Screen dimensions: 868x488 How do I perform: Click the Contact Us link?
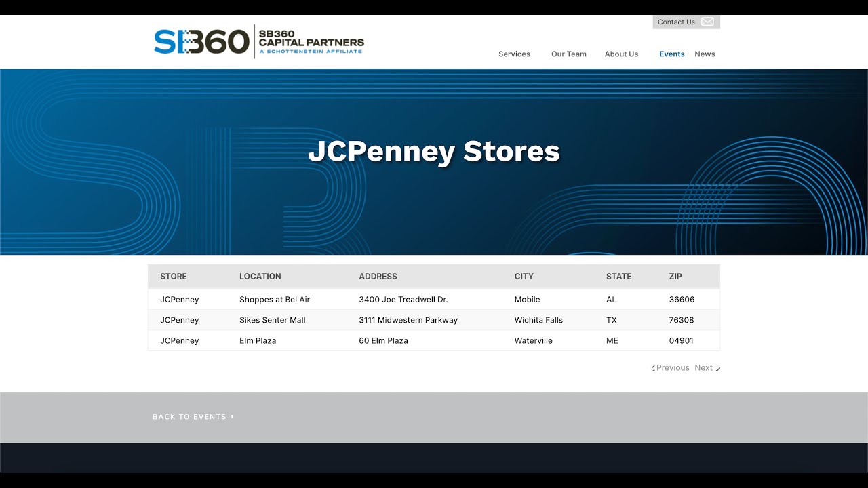coord(676,22)
